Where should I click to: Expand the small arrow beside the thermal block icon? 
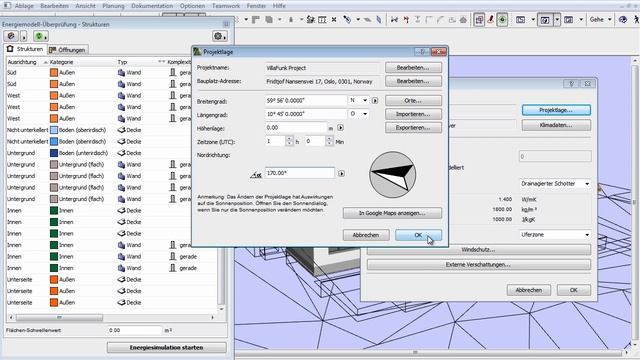tap(23, 36)
